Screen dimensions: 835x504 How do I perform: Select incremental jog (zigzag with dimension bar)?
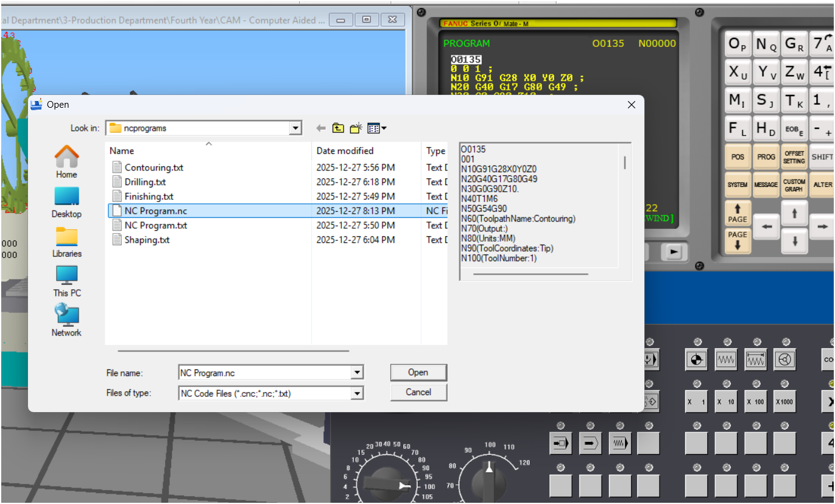tap(756, 360)
